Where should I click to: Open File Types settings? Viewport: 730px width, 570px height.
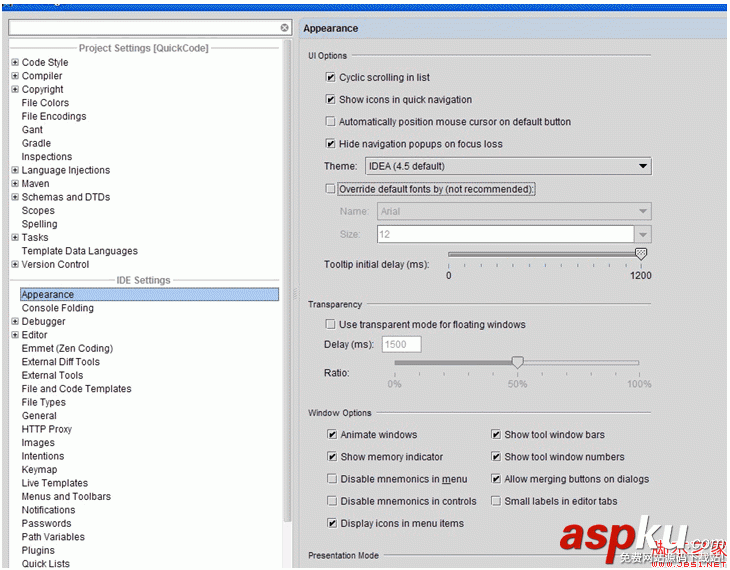[44, 402]
